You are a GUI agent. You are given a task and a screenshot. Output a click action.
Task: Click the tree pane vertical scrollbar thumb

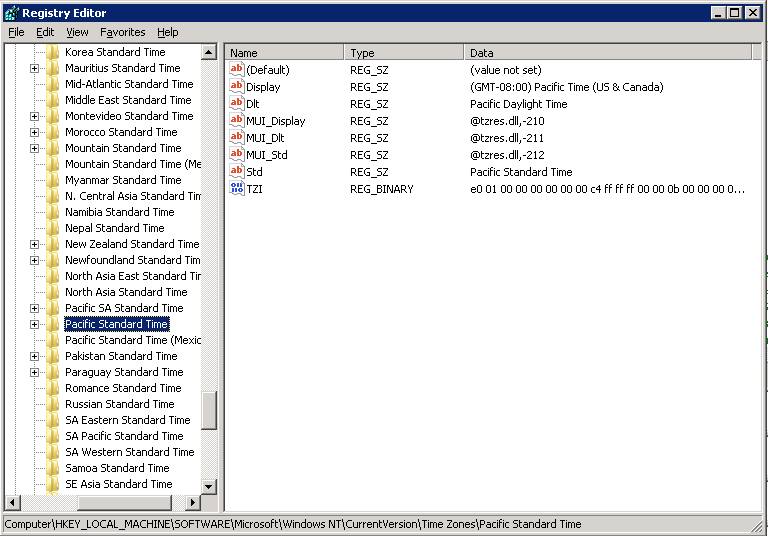[x=209, y=411]
